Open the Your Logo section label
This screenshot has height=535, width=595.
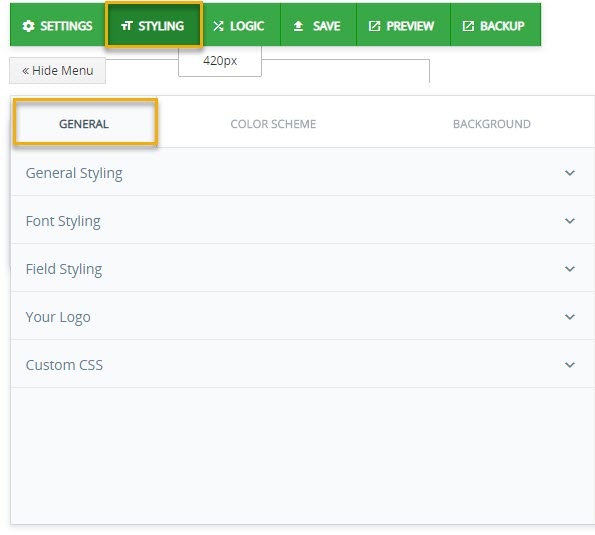pyautogui.click(x=58, y=317)
